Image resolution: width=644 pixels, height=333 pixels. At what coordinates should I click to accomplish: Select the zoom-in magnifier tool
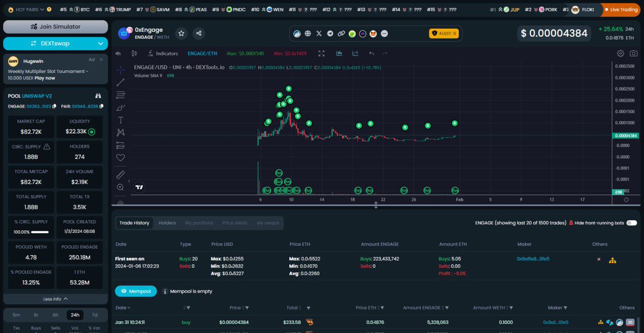click(x=121, y=187)
